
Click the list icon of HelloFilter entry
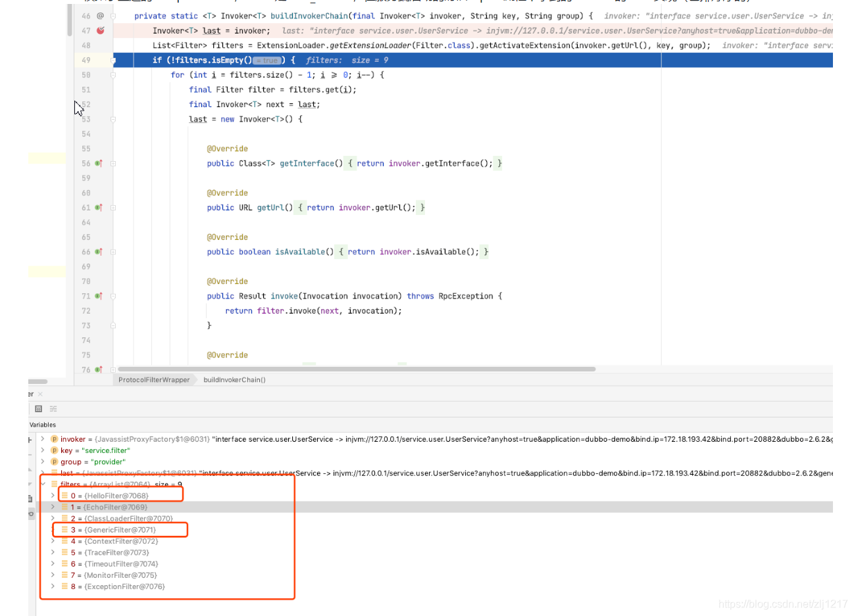(x=64, y=496)
